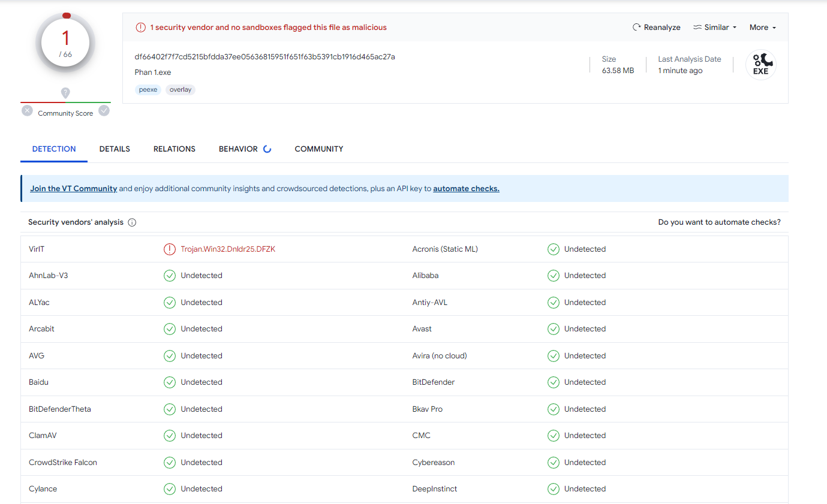This screenshot has width=827, height=504.
Task: Click the EXE file type icon
Action: [760, 65]
